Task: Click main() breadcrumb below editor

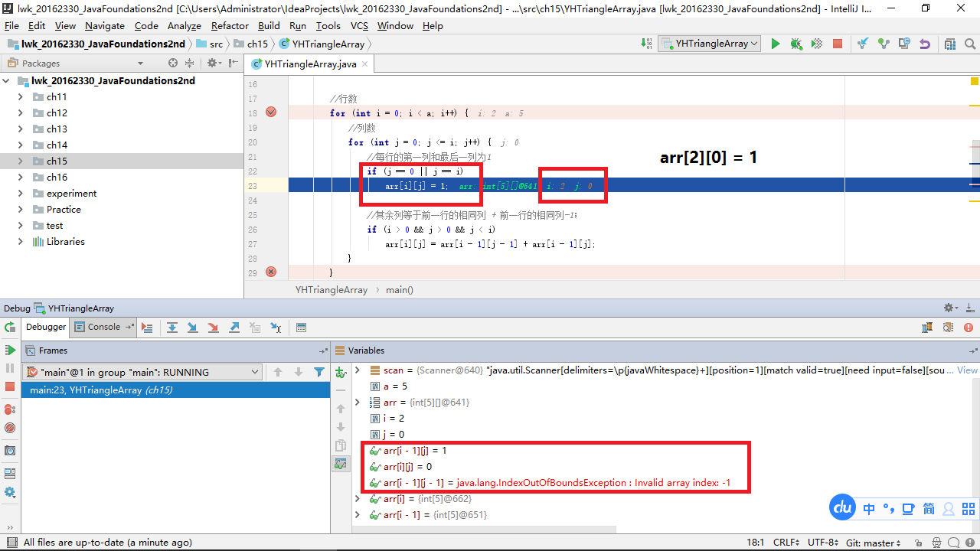Action: (400, 290)
